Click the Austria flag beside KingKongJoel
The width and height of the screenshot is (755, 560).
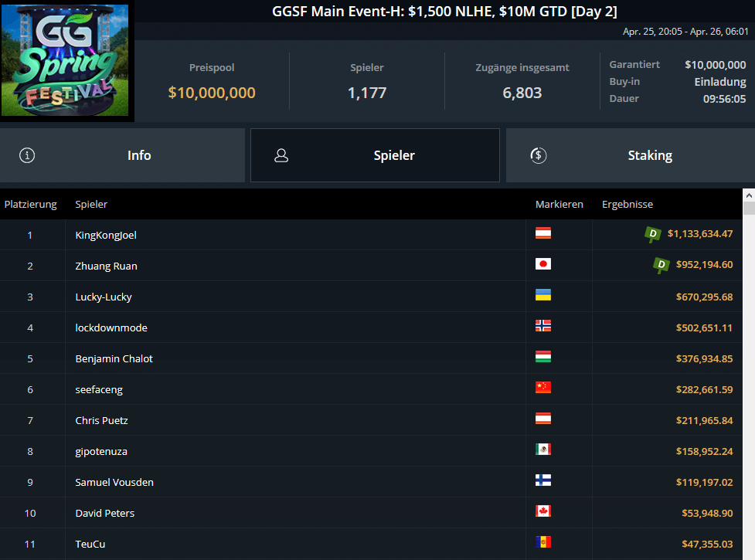coord(543,234)
